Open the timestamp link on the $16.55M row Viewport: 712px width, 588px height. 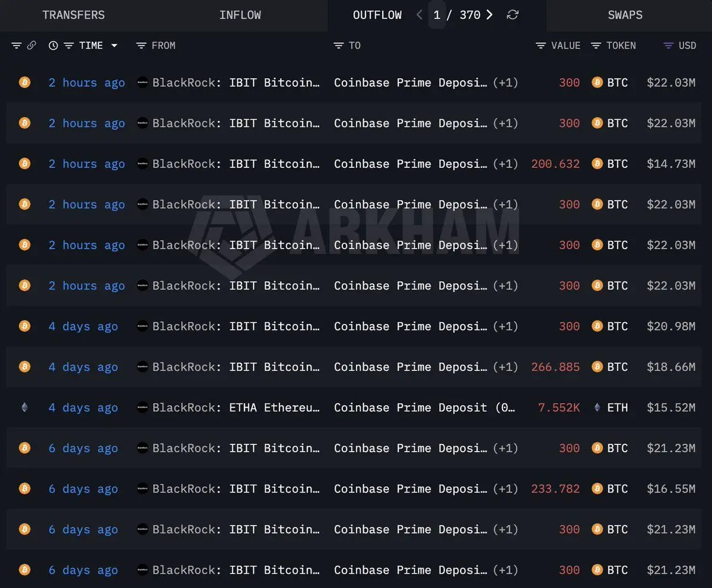point(83,489)
